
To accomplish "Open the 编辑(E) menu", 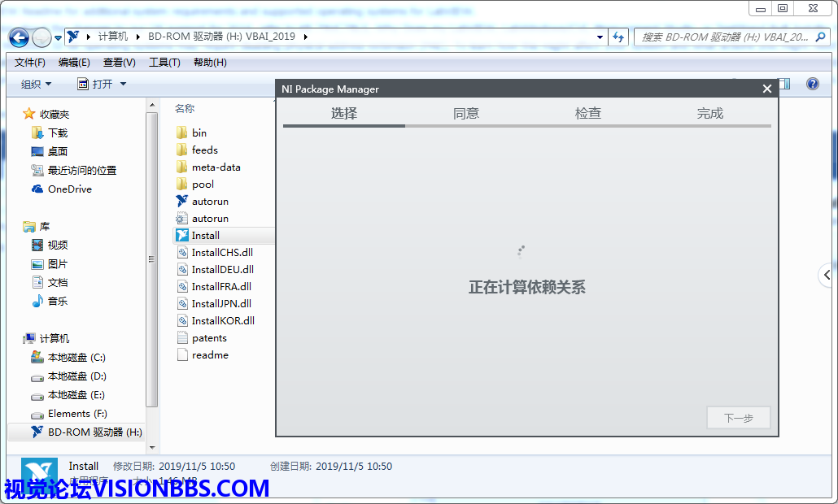I will [74, 63].
